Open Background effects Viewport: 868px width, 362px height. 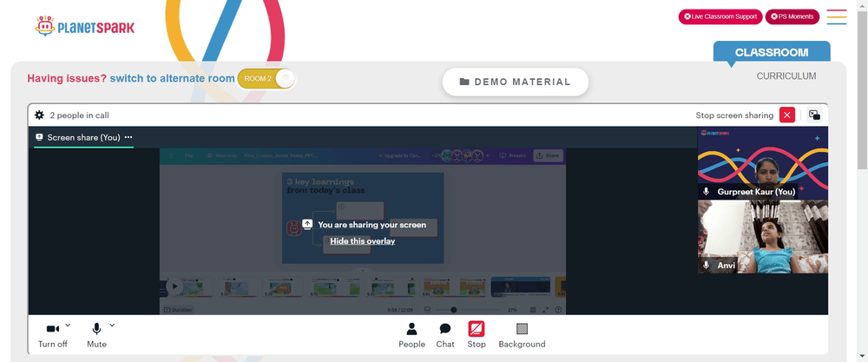pos(522,335)
